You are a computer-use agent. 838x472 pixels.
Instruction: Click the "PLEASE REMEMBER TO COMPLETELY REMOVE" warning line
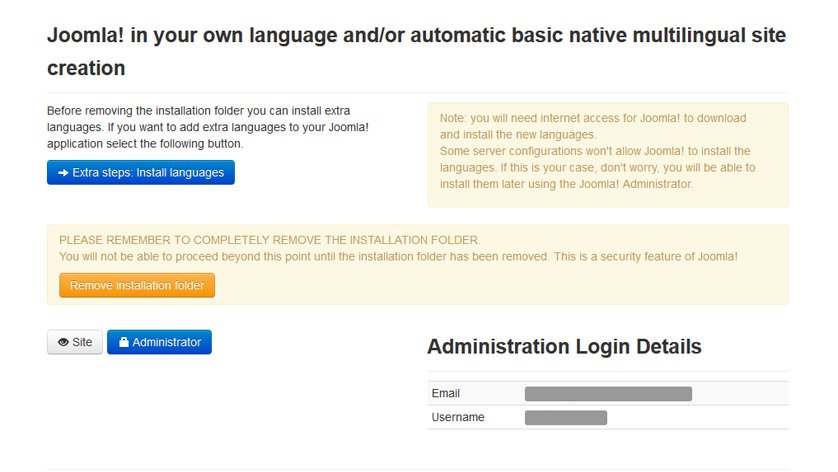click(270, 240)
